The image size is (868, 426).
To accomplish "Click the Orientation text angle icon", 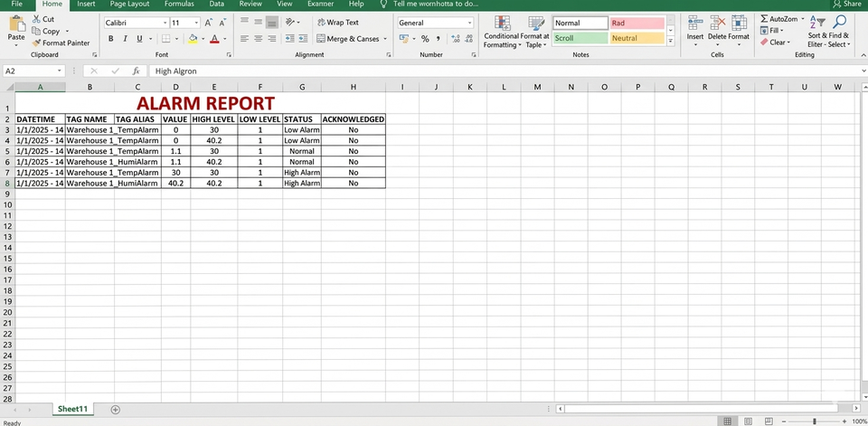I will 290,22.
